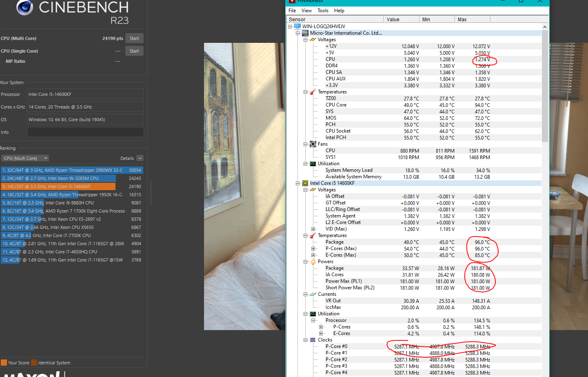The width and height of the screenshot is (588, 377).
Task: Expand the E-Cores (Max) temperature row
Action: tap(313, 255)
